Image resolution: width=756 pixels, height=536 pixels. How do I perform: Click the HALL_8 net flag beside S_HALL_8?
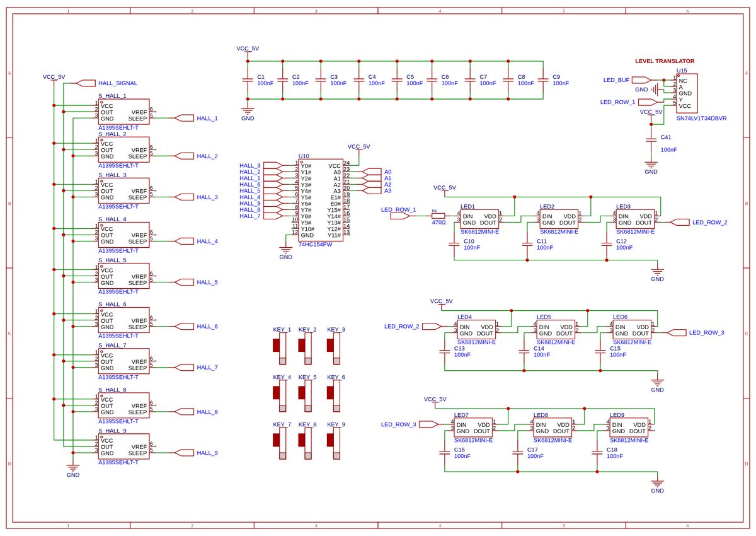point(183,412)
